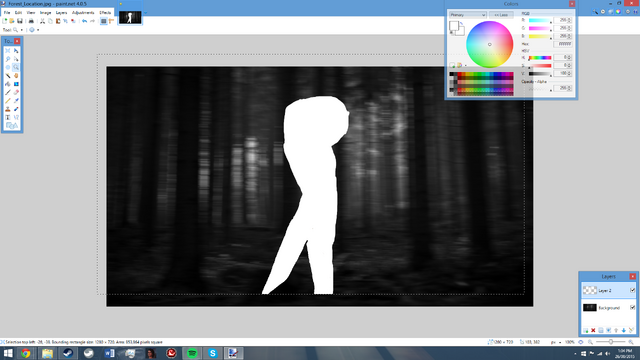Toggle History window from top-right icon
This screenshot has height=360, width=640.
(x=603, y=11)
